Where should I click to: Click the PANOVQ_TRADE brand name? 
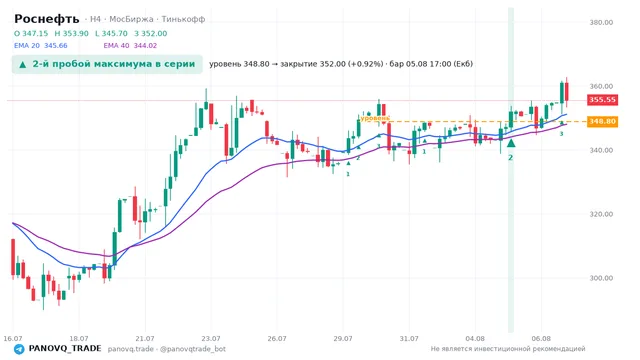coord(65,349)
